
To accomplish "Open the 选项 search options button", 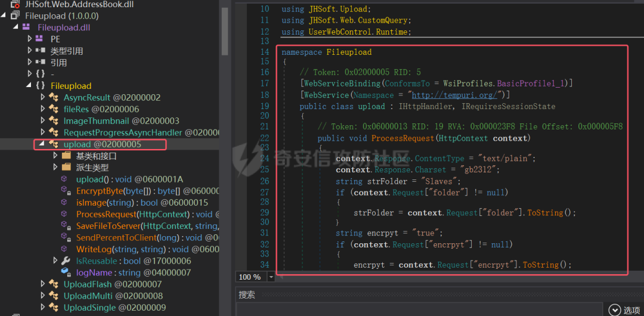I will [x=625, y=310].
